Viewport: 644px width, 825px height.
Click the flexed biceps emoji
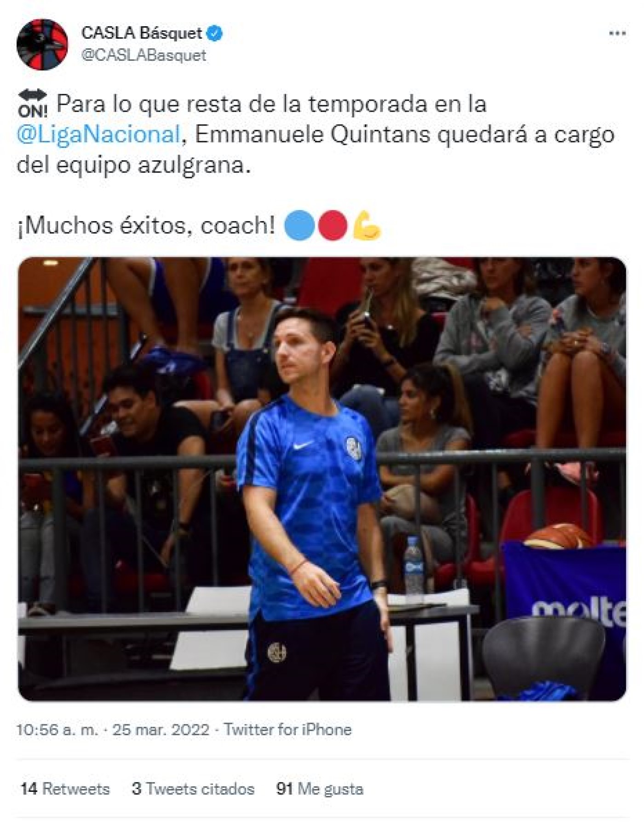click(x=367, y=225)
